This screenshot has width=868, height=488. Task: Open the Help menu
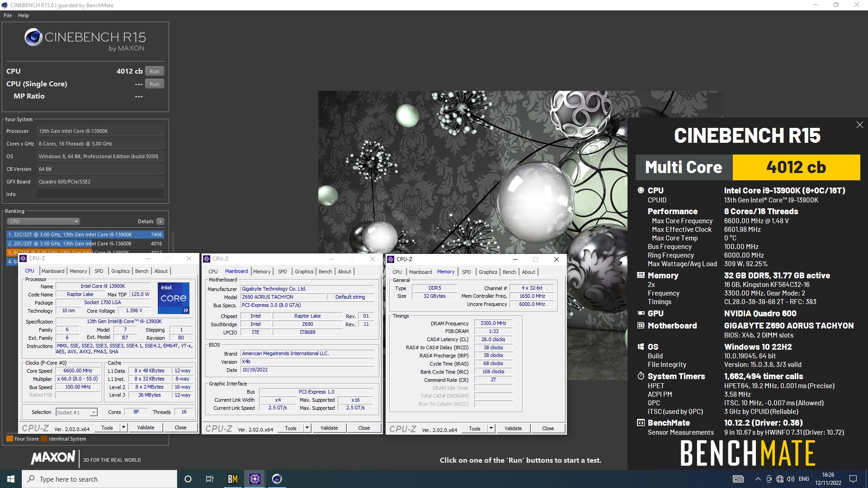(24, 15)
